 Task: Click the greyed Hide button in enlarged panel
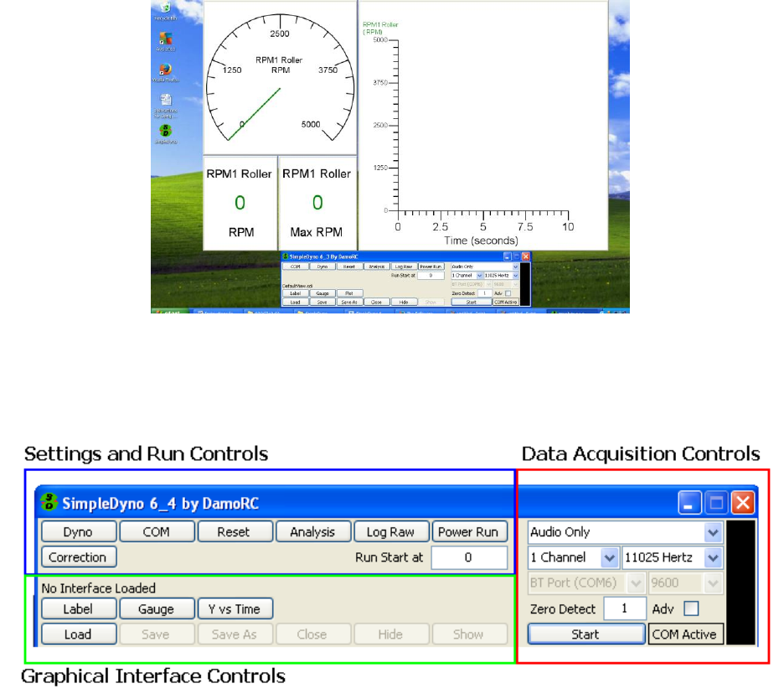391,634
